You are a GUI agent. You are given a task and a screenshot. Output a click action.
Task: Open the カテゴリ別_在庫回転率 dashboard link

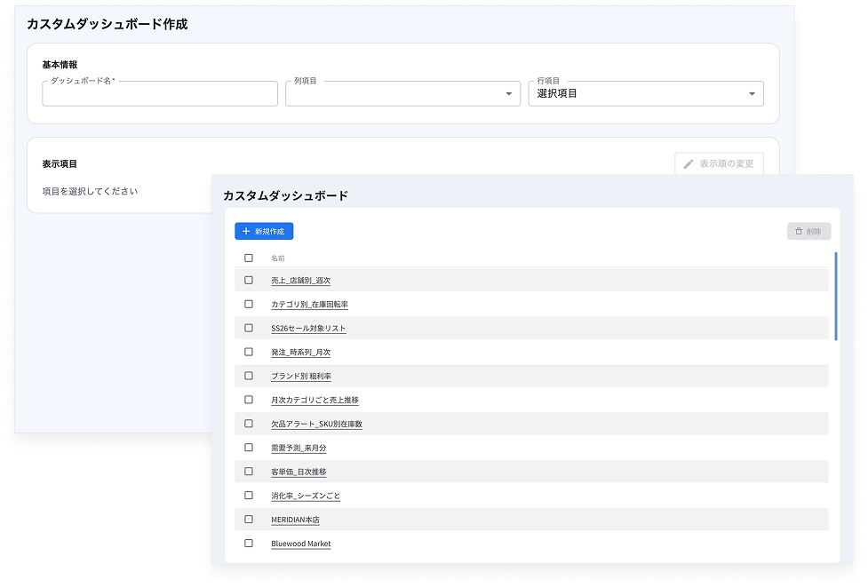tap(309, 305)
